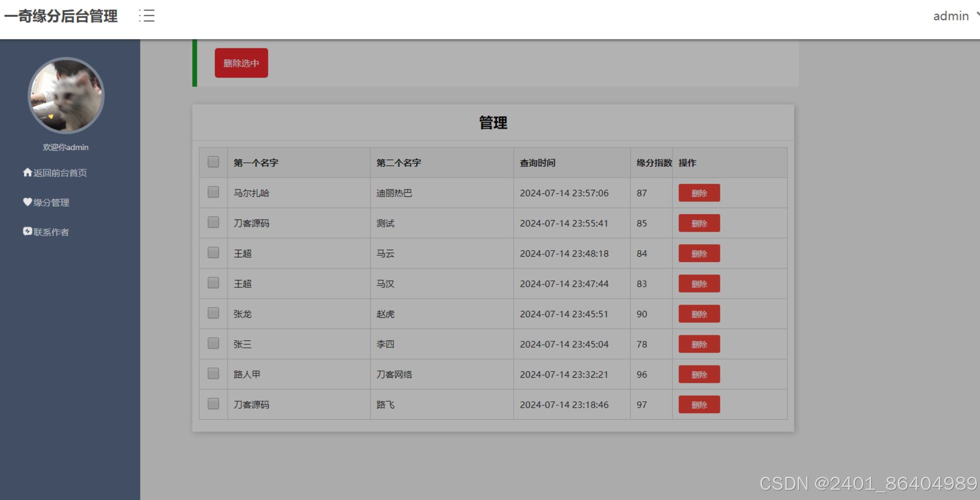
Task: Click the icon beside 联系作者
Action: tap(27, 232)
